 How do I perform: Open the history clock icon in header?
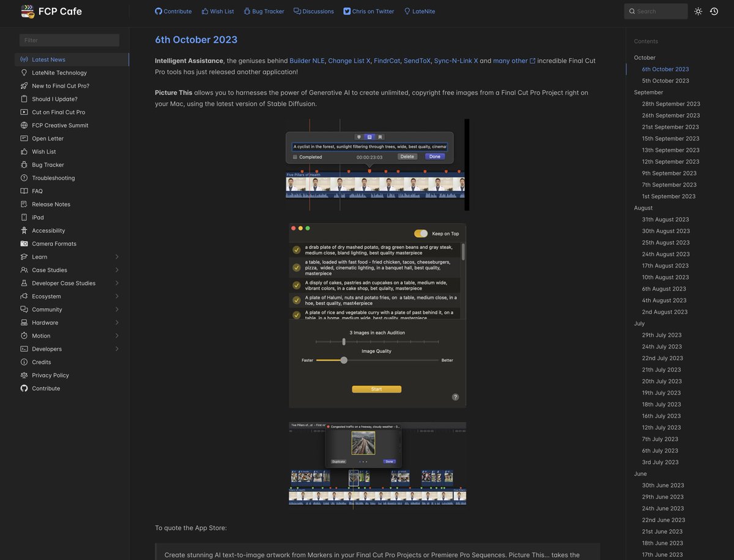pos(714,11)
